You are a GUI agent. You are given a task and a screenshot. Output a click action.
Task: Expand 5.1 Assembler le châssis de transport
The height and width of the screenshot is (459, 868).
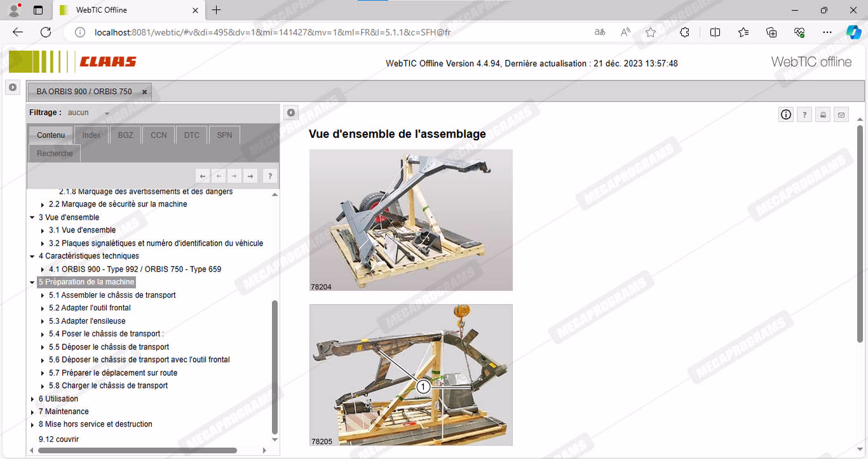[43, 295]
